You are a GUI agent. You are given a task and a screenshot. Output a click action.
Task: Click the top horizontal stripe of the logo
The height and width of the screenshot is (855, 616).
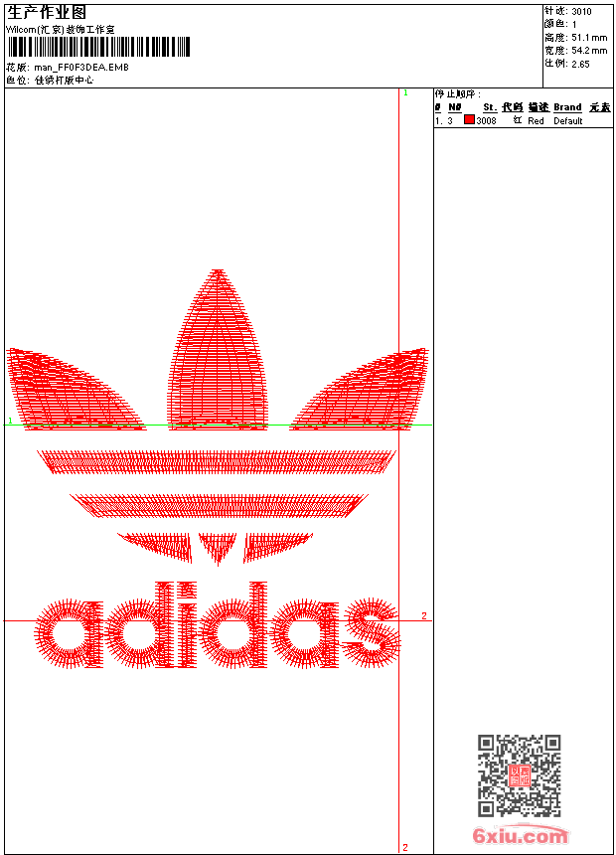[x=217, y=462]
